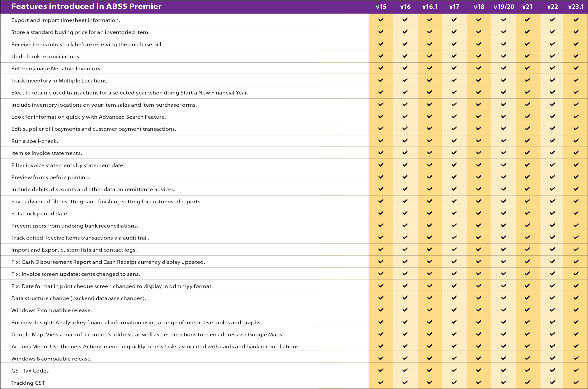Click the v15 column header
The width and height of the screenshot is (588, 389).
(x=381, y=7)
